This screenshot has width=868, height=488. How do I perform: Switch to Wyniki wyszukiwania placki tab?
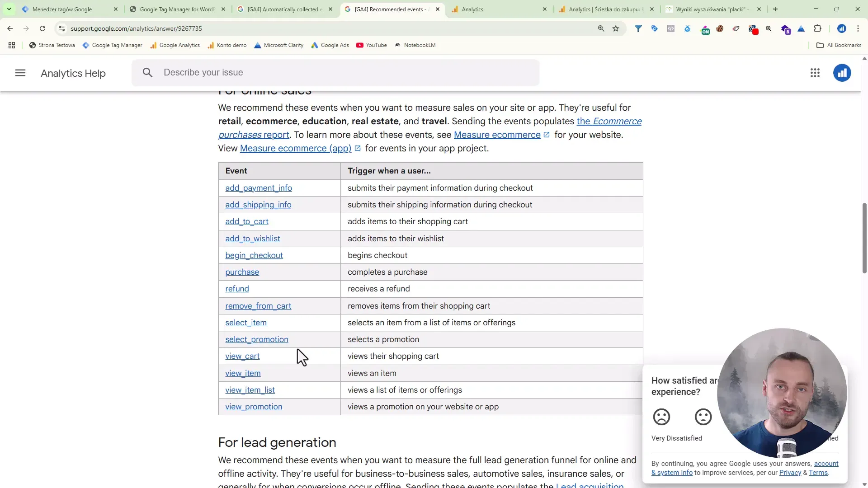point(713,9)
